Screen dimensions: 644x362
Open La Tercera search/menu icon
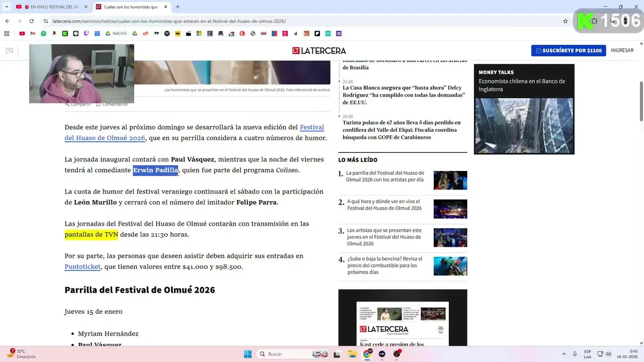pyautogui.click(x=9, y=50)
